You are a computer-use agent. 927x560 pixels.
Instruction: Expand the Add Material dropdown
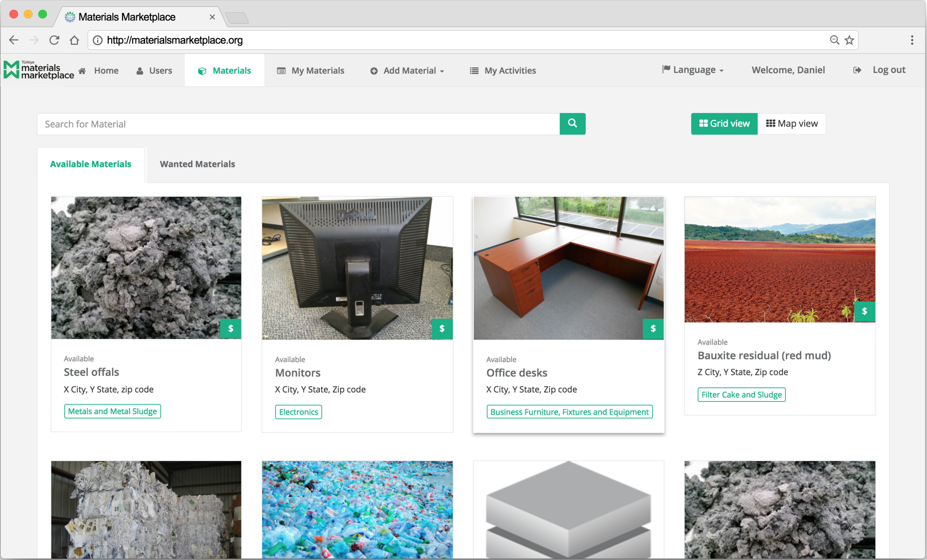click(x=407, y=70)
